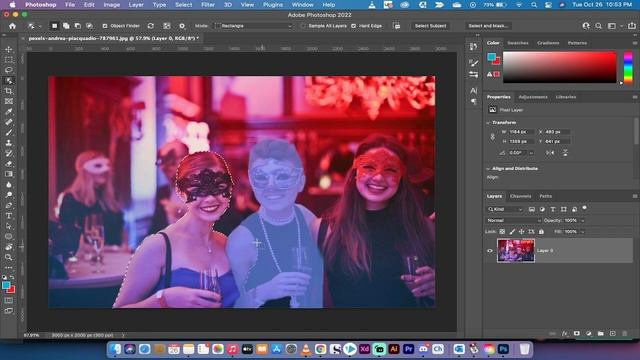Switch to the Swatches tab
Image resolution: width=640 pixels, height=360 pixels.
click(x=518, y=43)
